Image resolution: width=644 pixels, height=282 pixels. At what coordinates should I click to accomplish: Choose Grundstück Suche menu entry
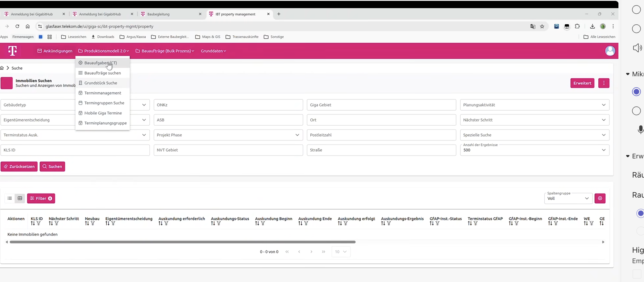[102, 83]
